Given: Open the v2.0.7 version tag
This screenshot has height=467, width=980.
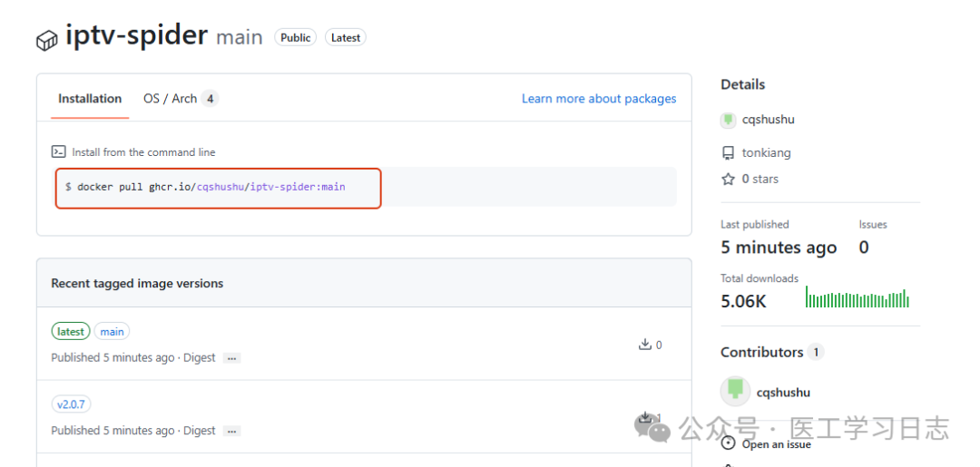Looking at the screenshot, I should pyautogui.click(x=72, y=404).
